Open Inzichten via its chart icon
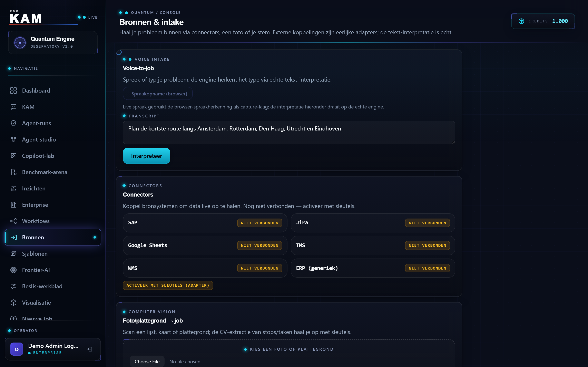 (13, 188)
